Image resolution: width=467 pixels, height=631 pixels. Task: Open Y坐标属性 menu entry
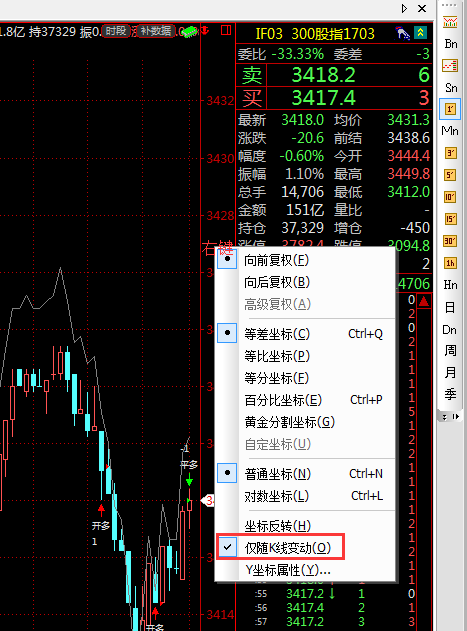[x=288, y=570]
